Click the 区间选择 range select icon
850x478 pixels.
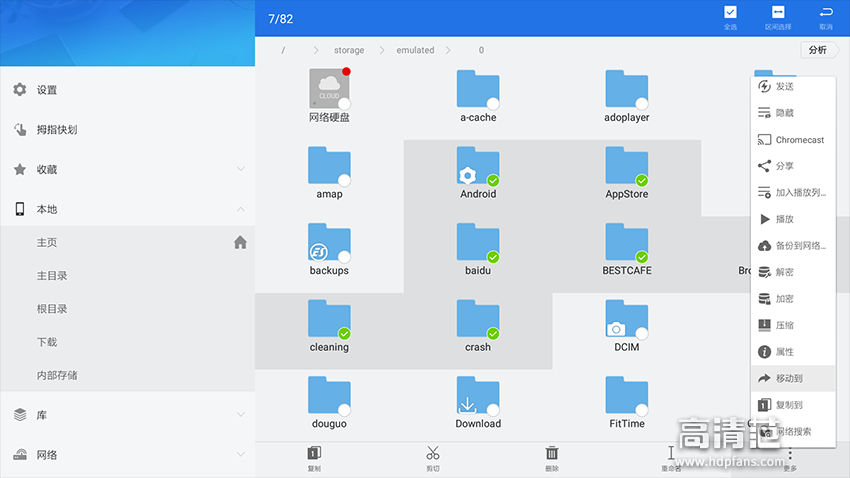(x=778, y=12)
